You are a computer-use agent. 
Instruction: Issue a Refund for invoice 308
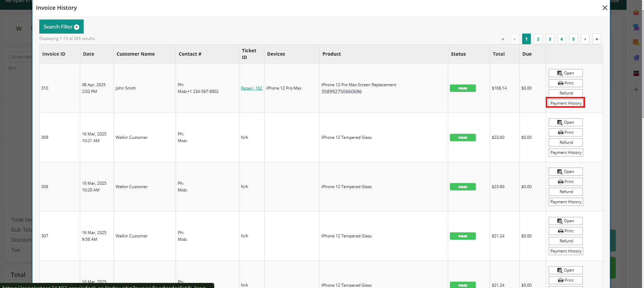coord(565,192)
